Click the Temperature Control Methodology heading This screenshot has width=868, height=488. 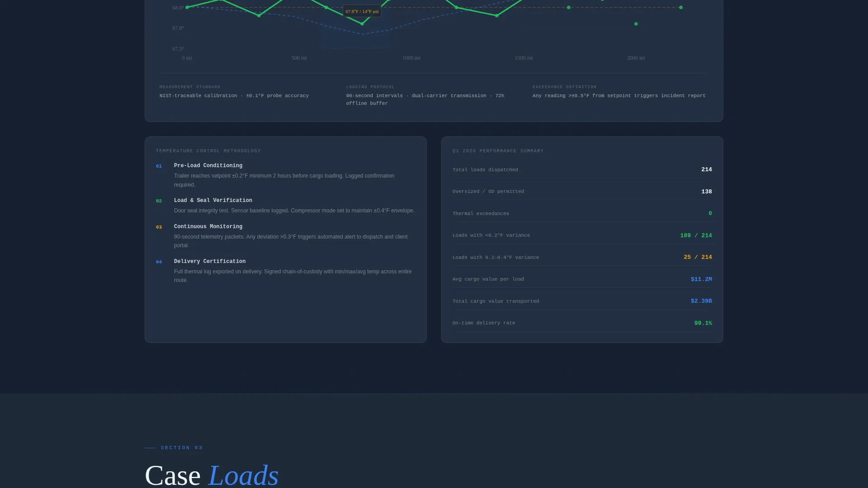[x=208, y=151]
